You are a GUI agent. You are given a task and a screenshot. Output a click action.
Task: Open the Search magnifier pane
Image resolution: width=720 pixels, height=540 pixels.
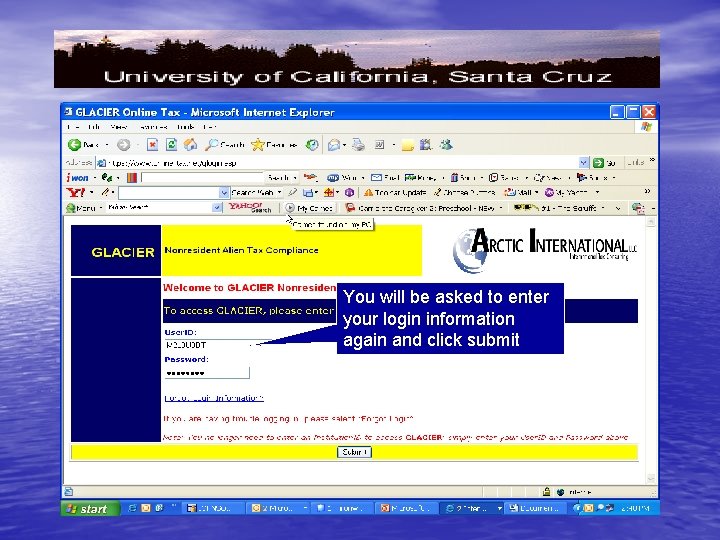tap(225, 145)
